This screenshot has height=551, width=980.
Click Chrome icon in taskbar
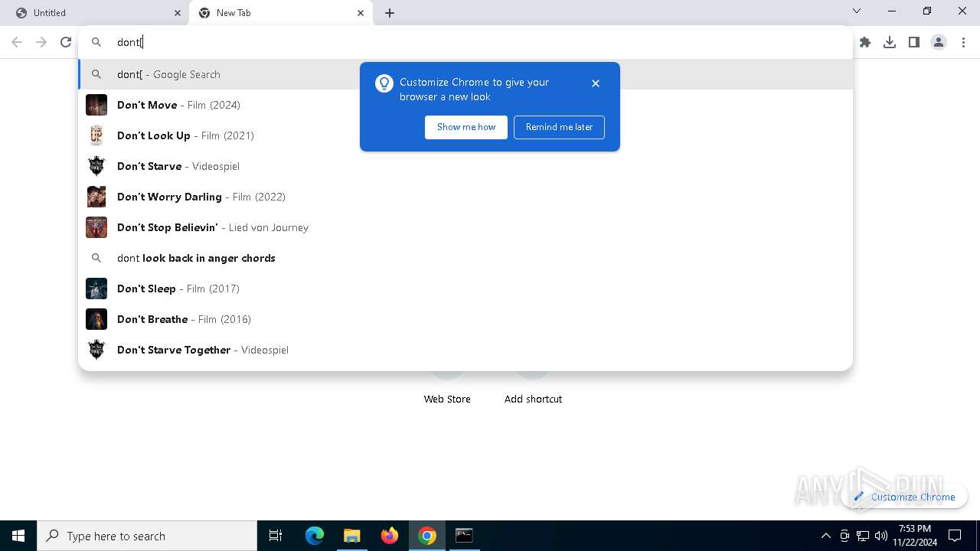click(x=427, y=536)
